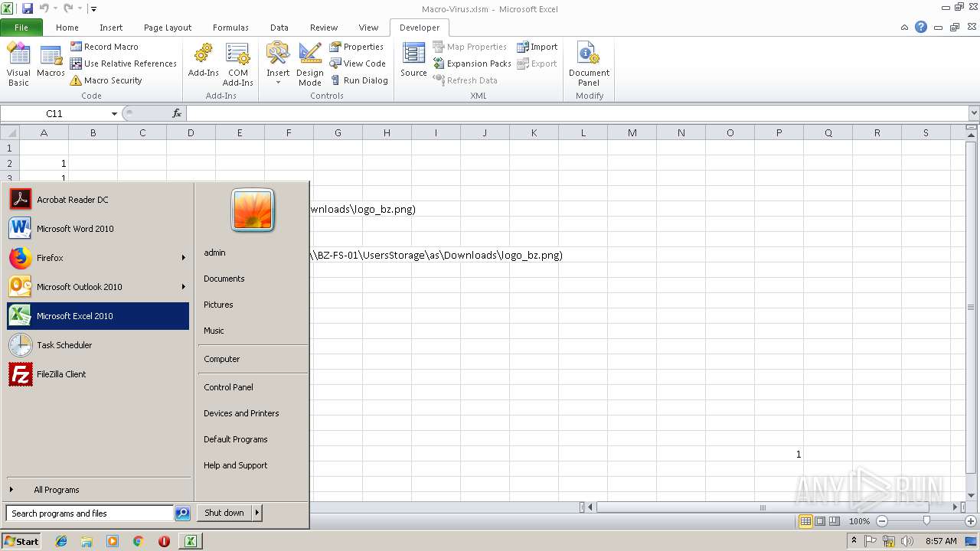Open Control Panel
Viewport: 980px width, 551px height.
tap(228, 387)
